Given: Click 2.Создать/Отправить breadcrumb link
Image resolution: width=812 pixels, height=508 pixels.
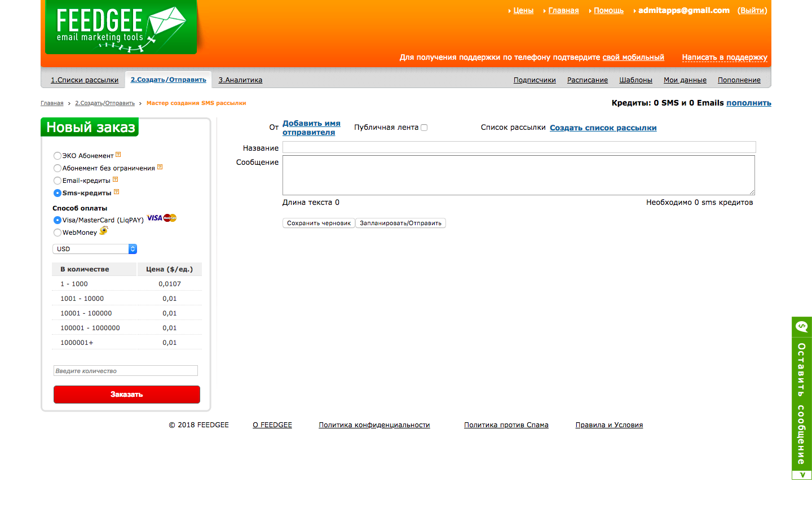Looking at the screenshot, I should click(x=105, y=103).
